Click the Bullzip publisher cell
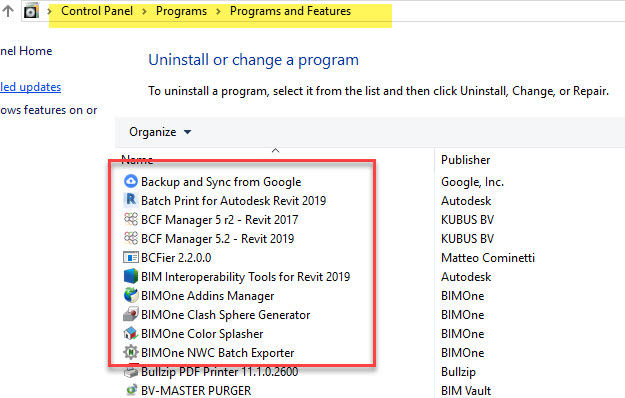 click(x=458, y=372)
